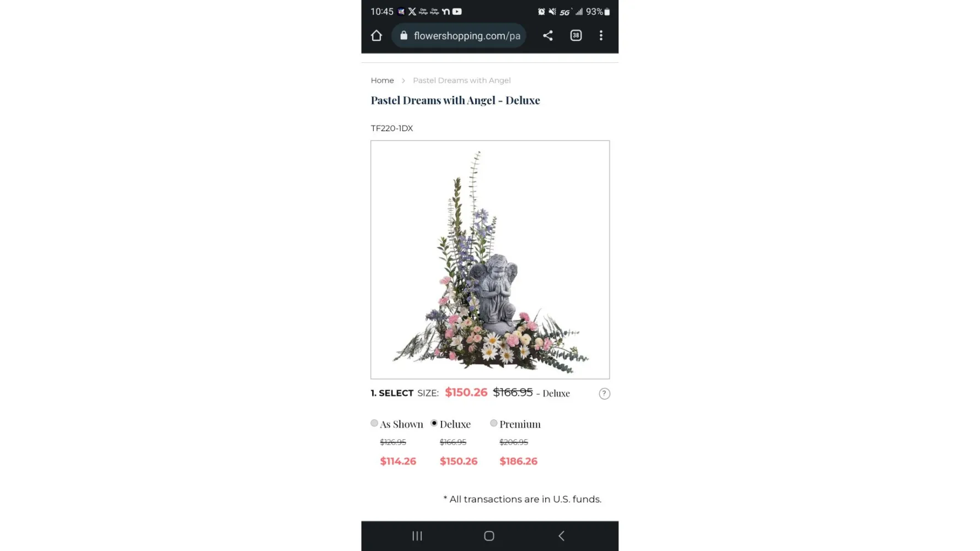The height and width of the screenshot is (551, 980).
Task: Tap the Android recent apps button
Action: [x=417, y=536]
